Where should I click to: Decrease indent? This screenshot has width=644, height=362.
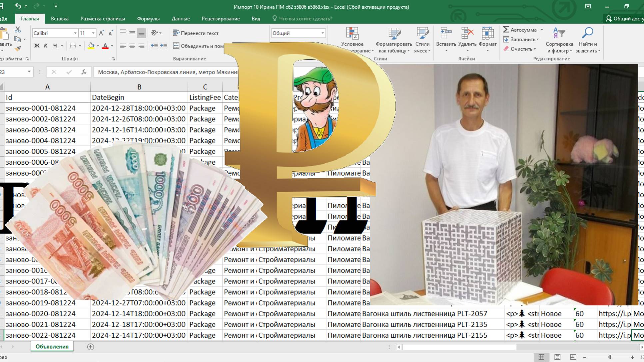tap(154, 46)
